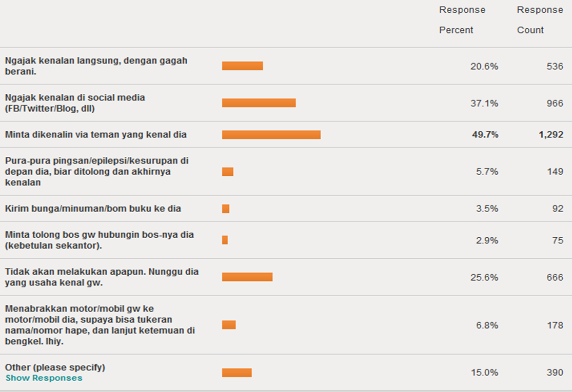Image resolution: width=572 pixels, height=392 pixels.
Task: Click the 20.6% orange bar
Action: click(242, 66)
